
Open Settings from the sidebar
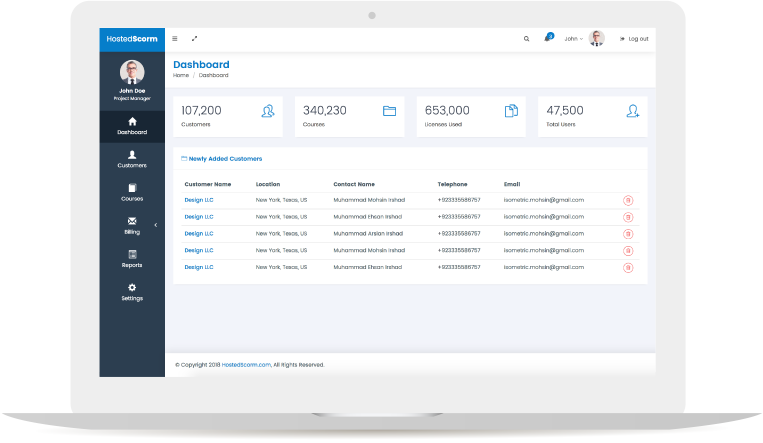point(132,292)
